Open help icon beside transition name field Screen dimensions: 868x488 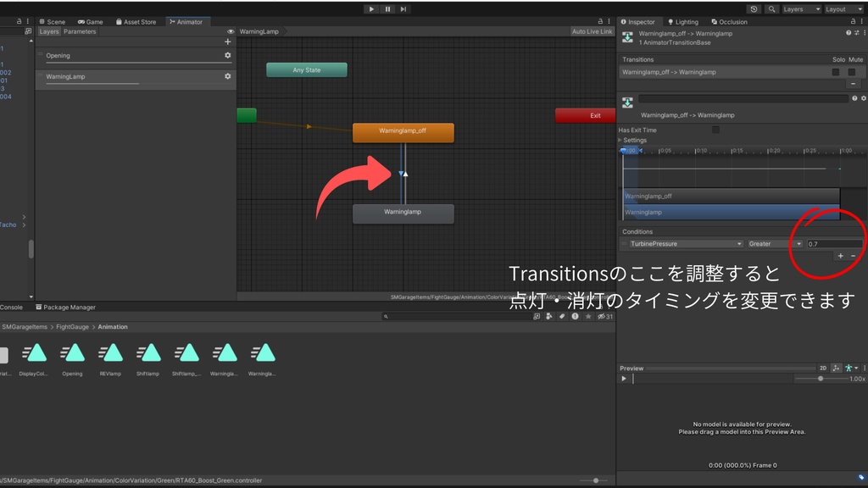coord(854,98)
